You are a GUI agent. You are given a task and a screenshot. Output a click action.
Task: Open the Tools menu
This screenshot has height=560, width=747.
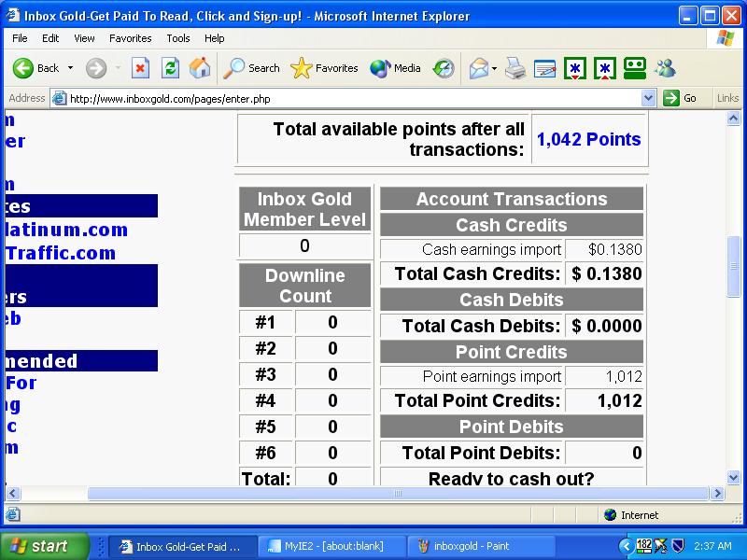178,38
